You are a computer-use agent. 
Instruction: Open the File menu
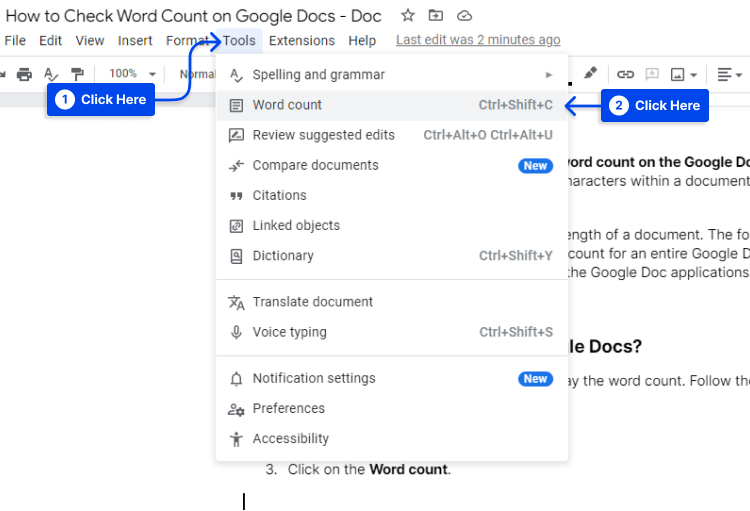(15, 41)
